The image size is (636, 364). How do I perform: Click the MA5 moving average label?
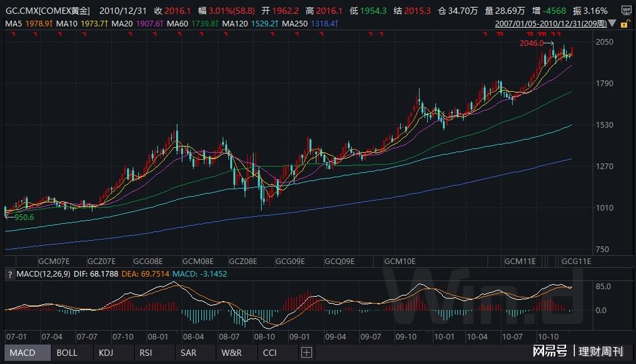(x=24, y=23)
